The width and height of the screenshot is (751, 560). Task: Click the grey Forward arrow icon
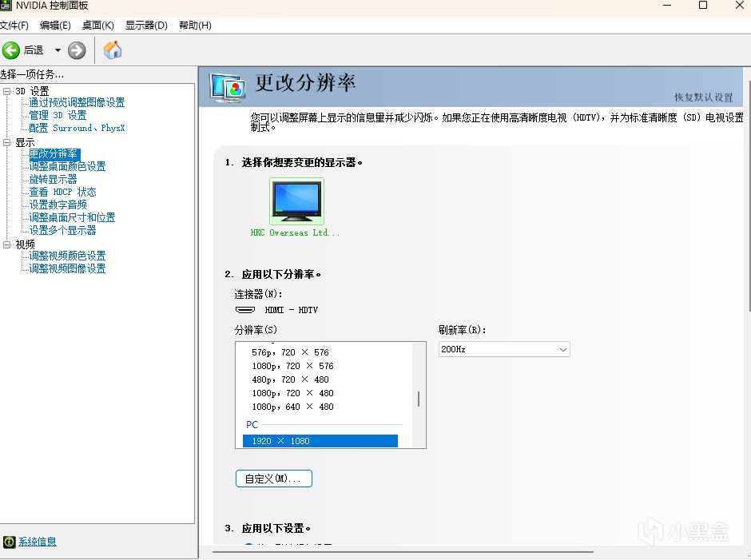(77, 50)
